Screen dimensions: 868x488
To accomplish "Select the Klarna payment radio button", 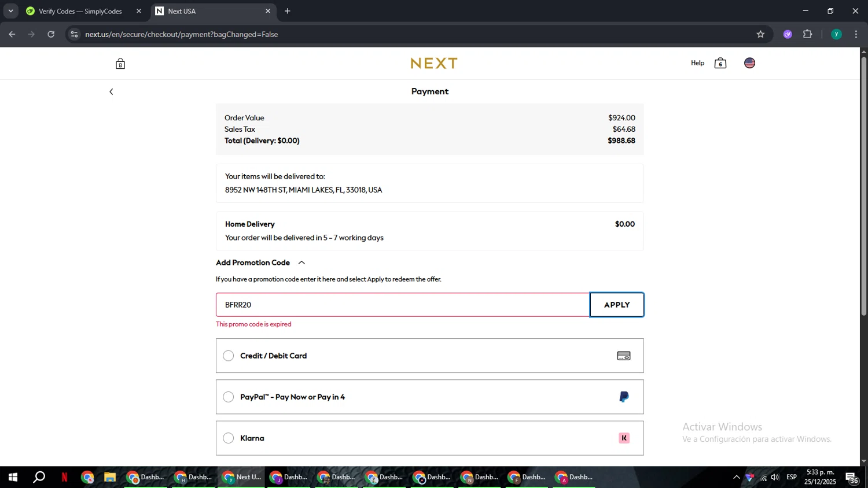I will click(229, 438).
